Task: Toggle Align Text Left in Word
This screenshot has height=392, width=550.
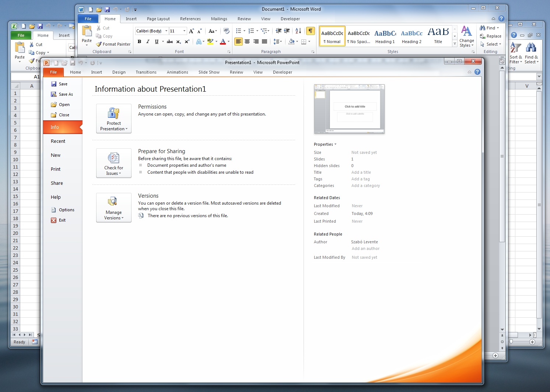Action: point(239,42)
